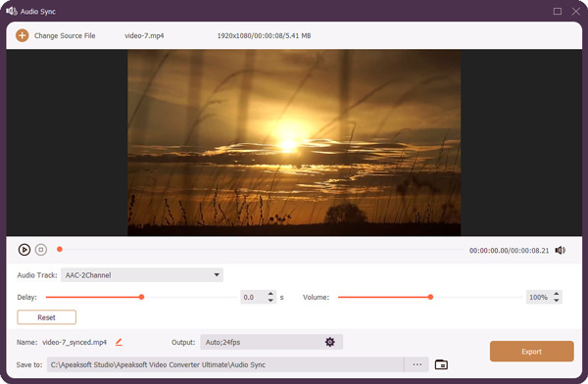
Task: Increase delay with the up arrow
Action: click(x=270, y=294)
